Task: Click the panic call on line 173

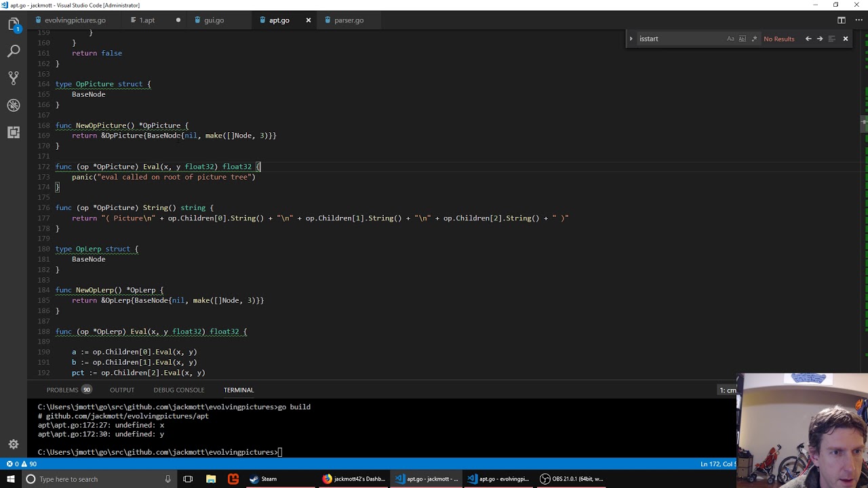Action: click(x=163, y=177)
